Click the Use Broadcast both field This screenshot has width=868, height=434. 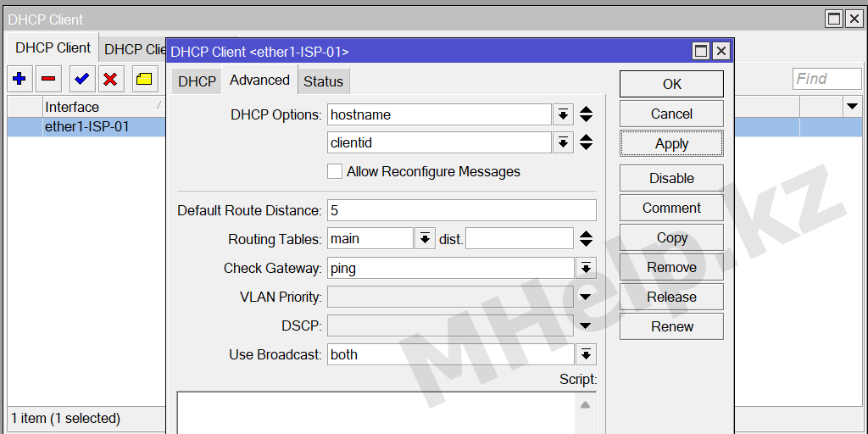(x=451, y=354)
